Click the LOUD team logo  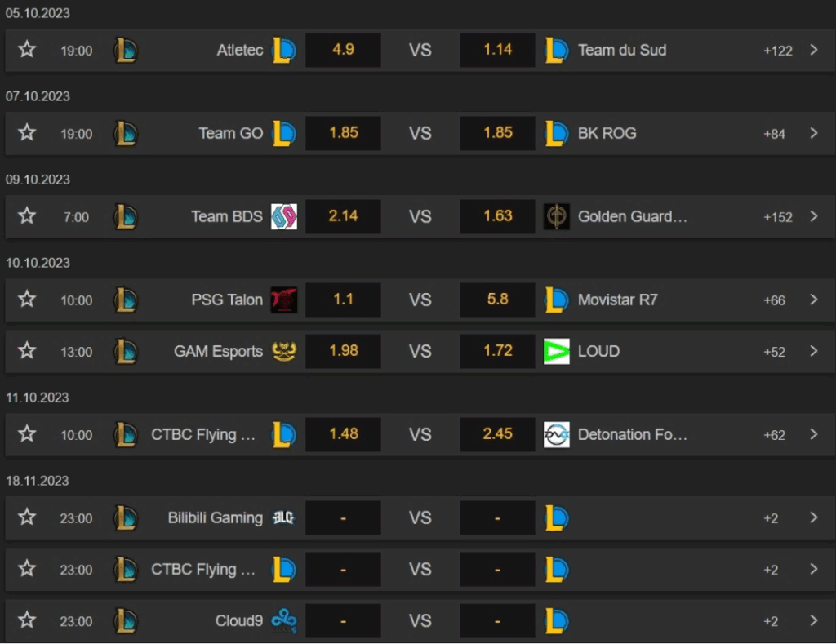tap(558, 351)
